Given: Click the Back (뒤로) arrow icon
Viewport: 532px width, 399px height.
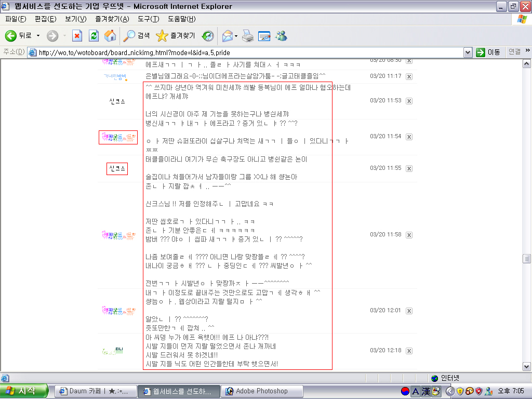Looking at the screenshot, I should click(11, 36).
